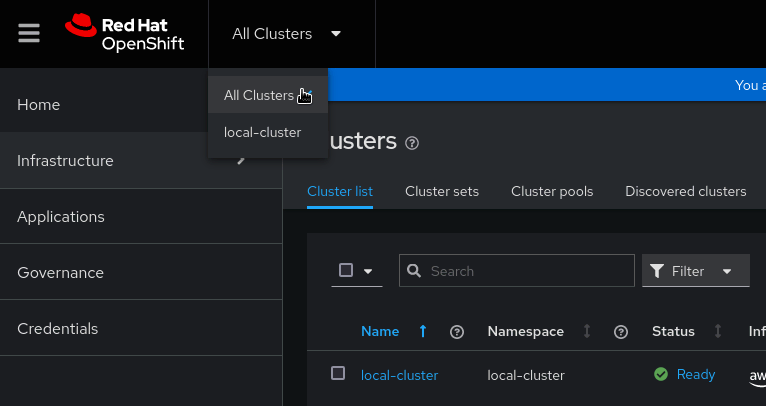Click sort icon for Namespace column

(587, 331)
